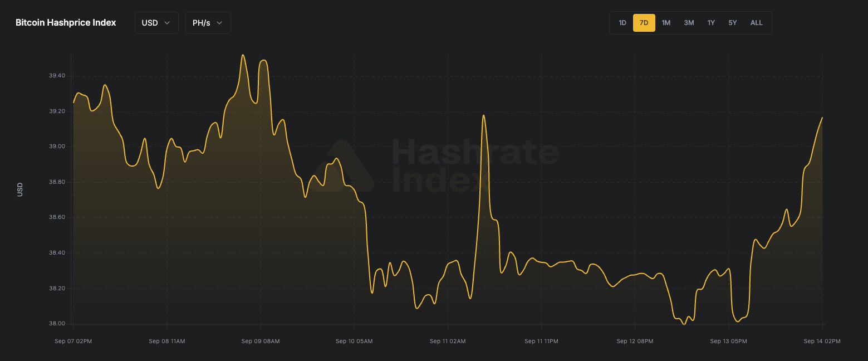Screen dimensions: 868x361
Task: Click the Sep 12 08PM axis label
Action: click(635, 341)
